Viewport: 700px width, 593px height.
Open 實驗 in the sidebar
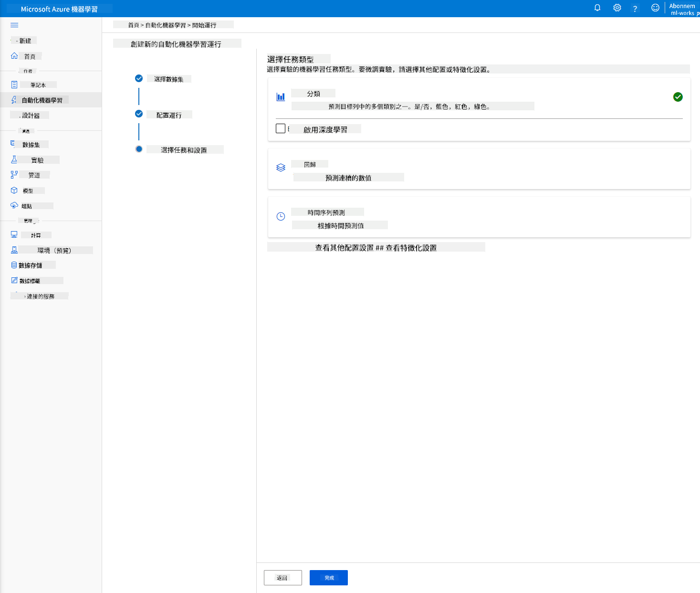tap(37, 160)
